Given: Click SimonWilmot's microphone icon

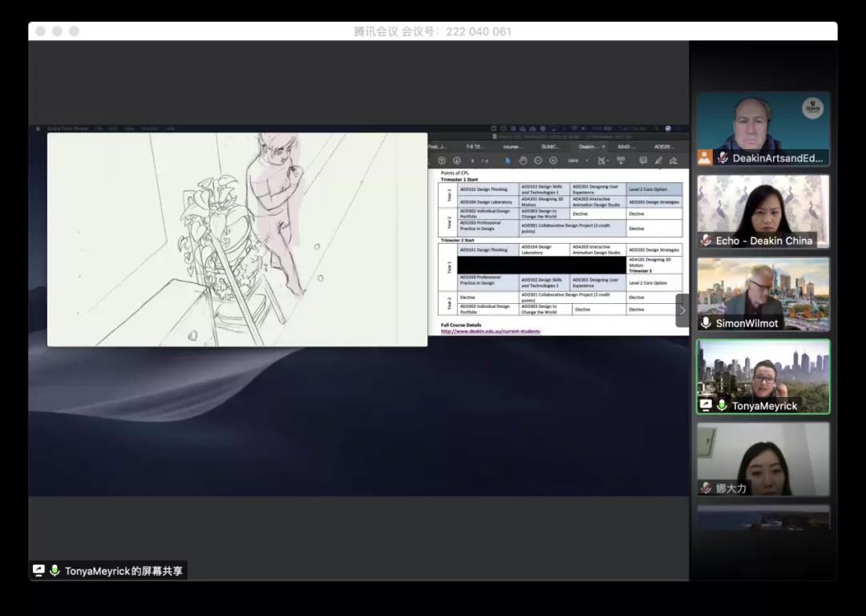Looking at the screenshot, I should point(706,322).
